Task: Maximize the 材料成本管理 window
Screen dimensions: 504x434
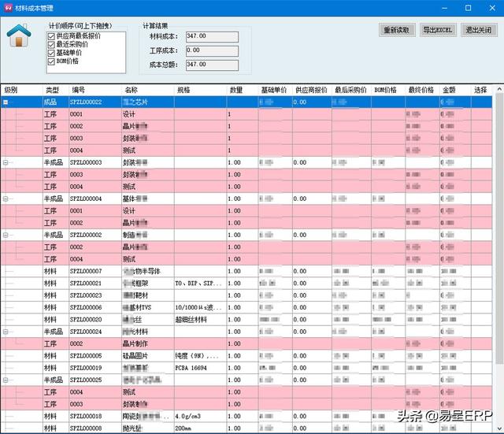Action: point(468,7)
